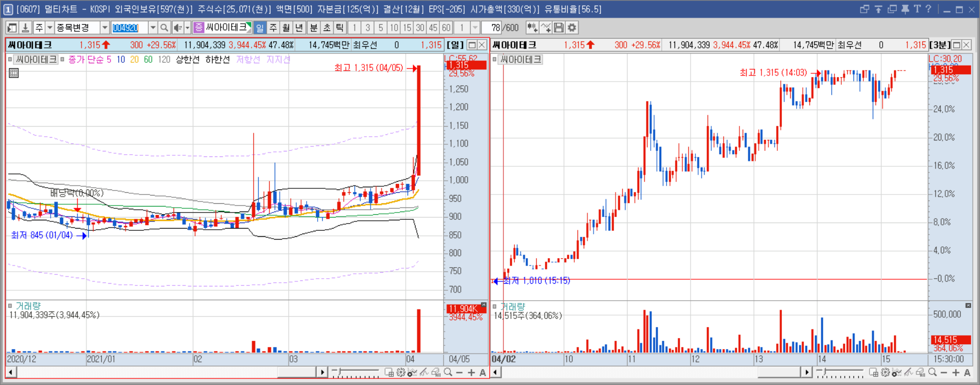Screen dimensions: 980x385
Task: Open the 종목변경 dropdown arrow
Action: [104, 28]
